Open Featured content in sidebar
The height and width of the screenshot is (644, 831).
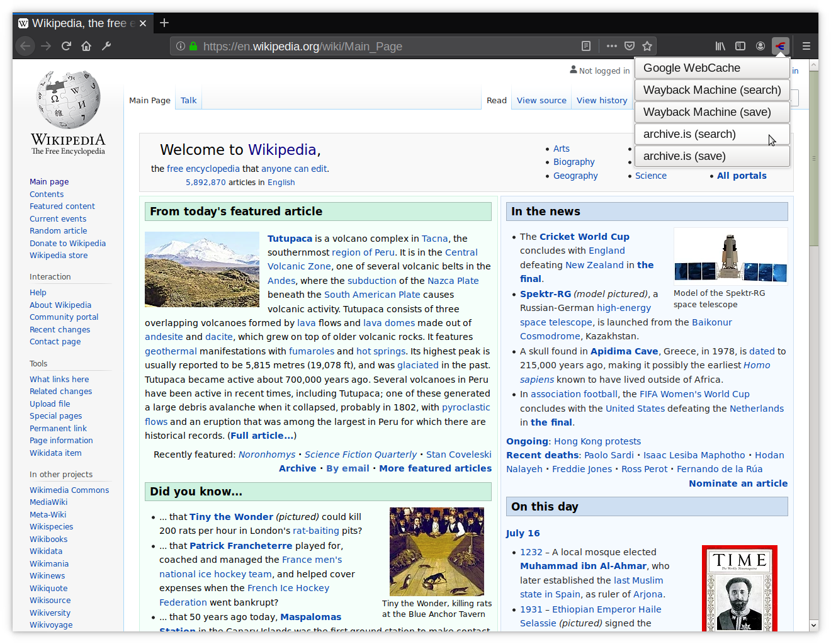(62, 206)
